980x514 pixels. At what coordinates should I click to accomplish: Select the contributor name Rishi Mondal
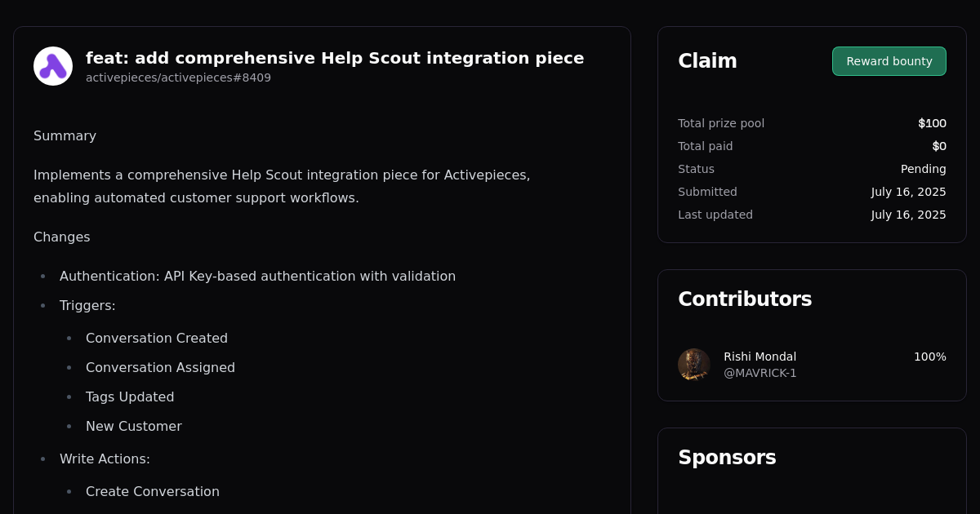759,357
